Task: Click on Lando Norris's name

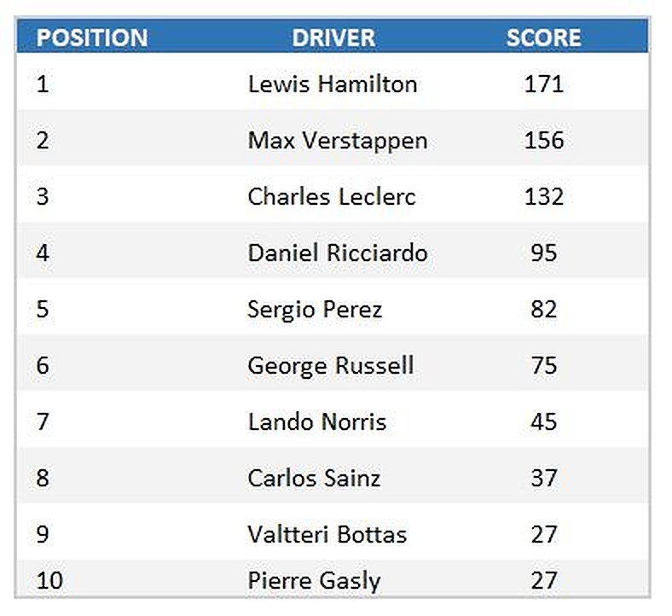Action: coord(317,422)
